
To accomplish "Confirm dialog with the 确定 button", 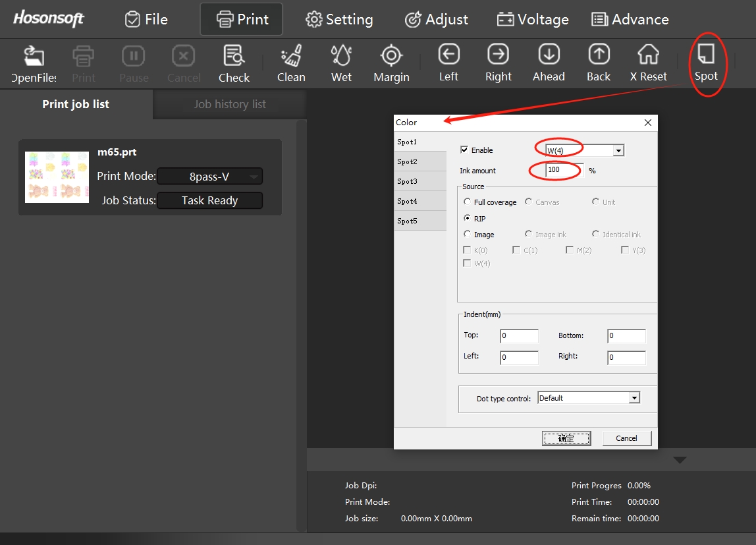I will point(566,438).
